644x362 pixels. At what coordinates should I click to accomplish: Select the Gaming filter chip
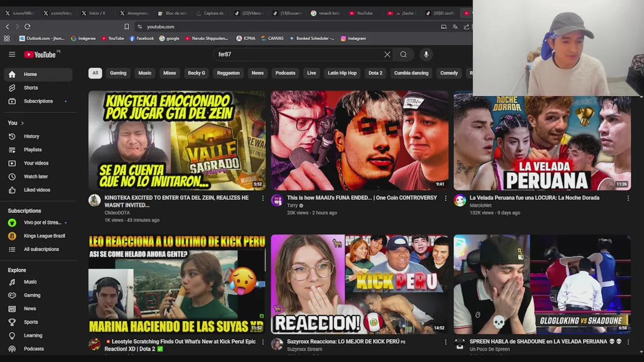(x=118, y=73)
